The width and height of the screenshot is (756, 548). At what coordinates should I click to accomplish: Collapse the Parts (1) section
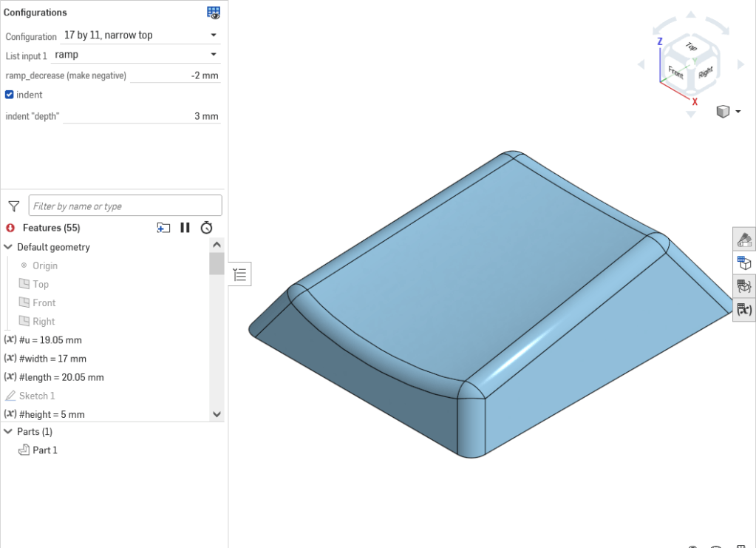coord(8,431)
